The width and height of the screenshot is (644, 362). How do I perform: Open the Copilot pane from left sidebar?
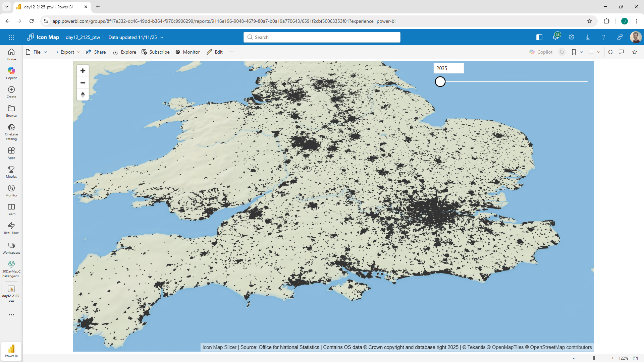[11, 73]
